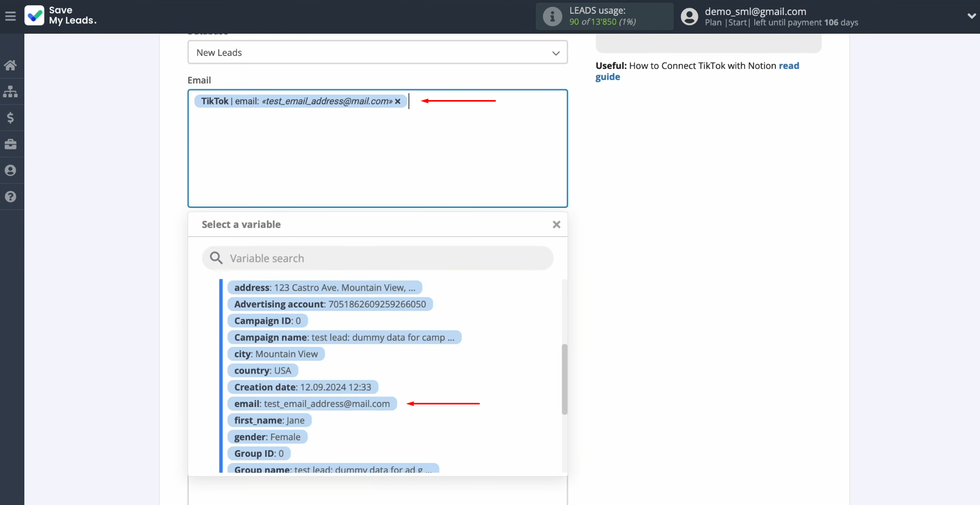Select the address variable
The width and height of the screenshot is (980, 505).
(324, 288)
